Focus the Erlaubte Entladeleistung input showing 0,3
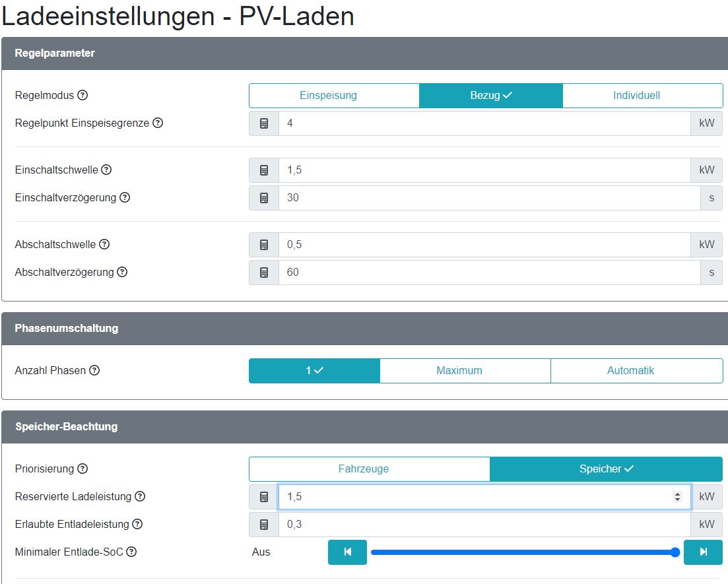The image size is (728, 584). 484,525
